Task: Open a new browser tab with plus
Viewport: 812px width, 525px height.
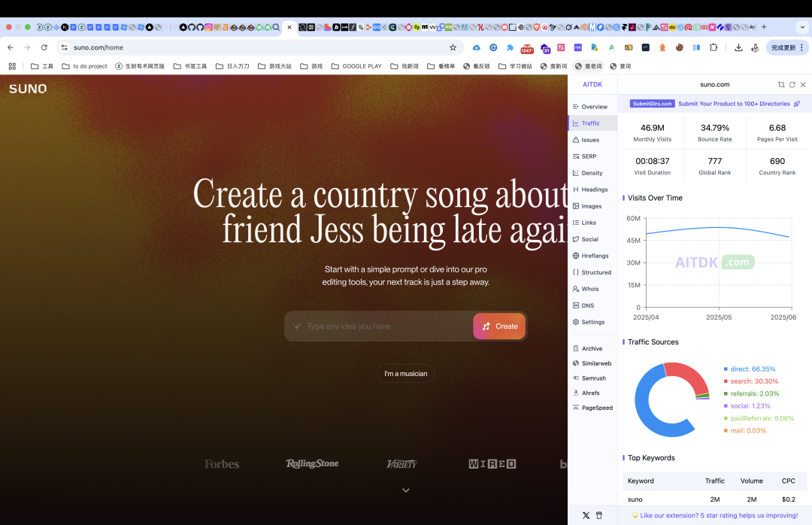Action: tap(764, 27)
